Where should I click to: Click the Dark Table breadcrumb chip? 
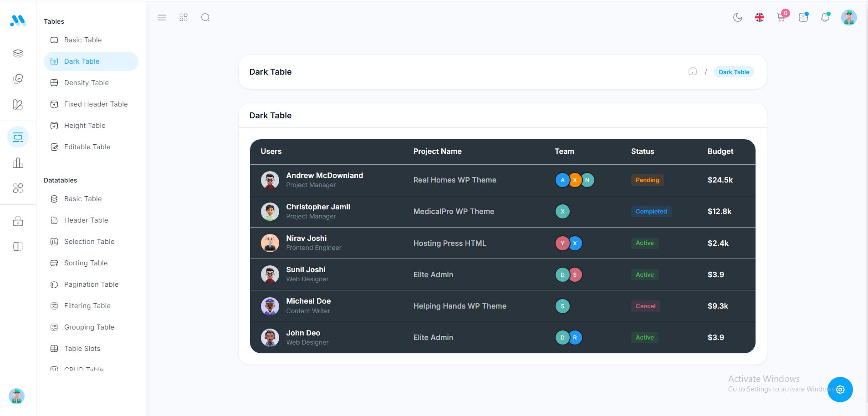coord(734,72)
